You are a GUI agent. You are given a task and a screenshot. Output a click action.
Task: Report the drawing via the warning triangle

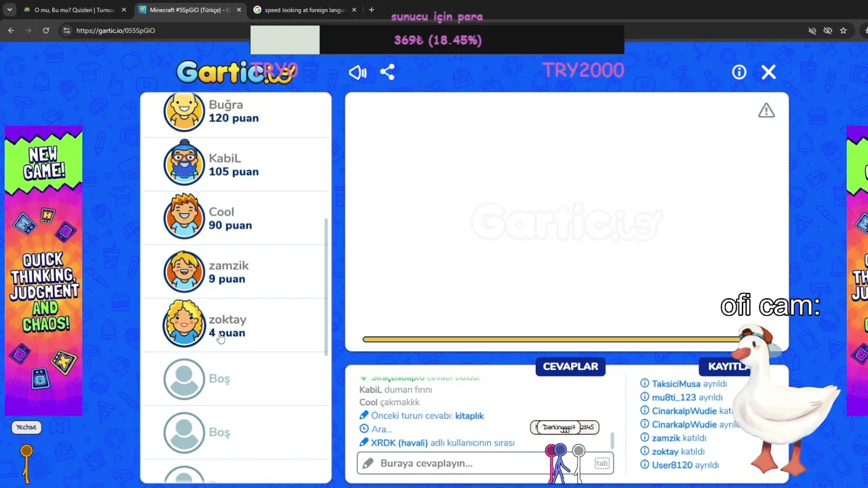tap(766, 110)
